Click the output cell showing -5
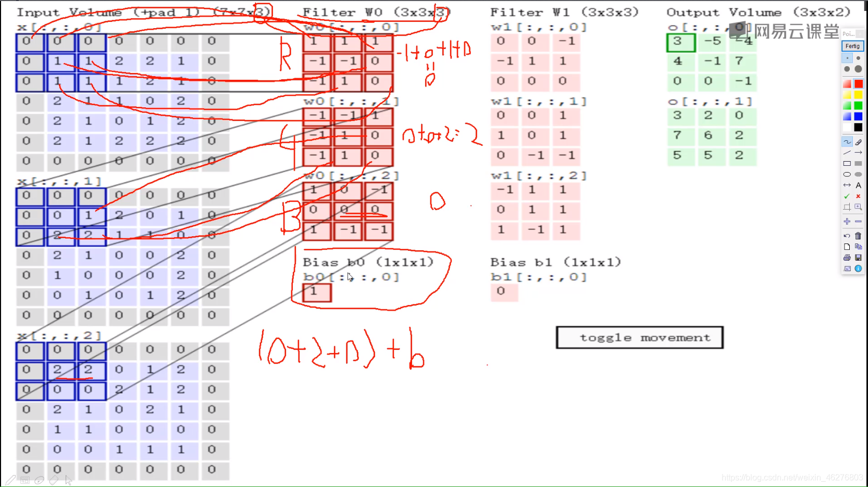This screenshot has height=487, width=868. pyautogui.click(x=712, y=42)
